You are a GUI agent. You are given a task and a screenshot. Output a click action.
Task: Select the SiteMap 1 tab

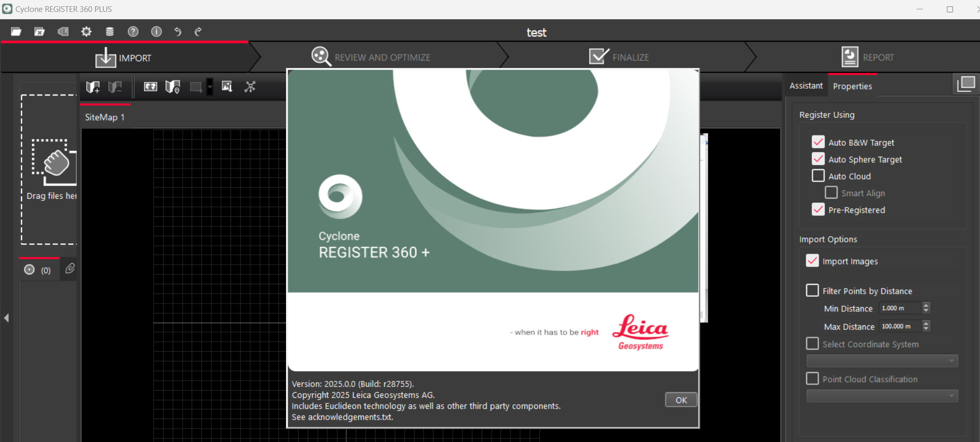pyautogui.click(x=105, y=117)
